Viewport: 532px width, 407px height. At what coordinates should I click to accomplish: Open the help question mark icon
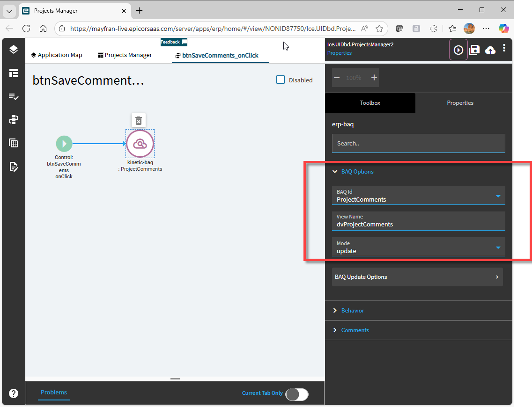[14, 393]
